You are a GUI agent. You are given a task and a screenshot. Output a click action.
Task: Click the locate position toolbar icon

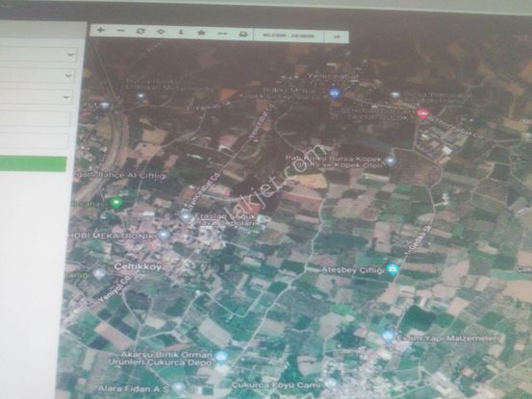point(161,32)
